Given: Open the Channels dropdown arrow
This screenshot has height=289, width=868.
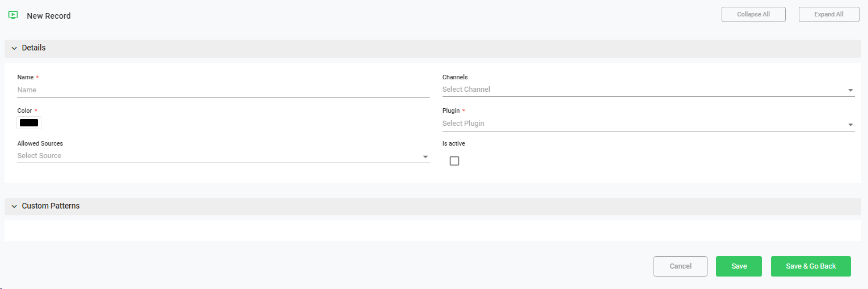Looking at the screenshot, I should 850,90.
